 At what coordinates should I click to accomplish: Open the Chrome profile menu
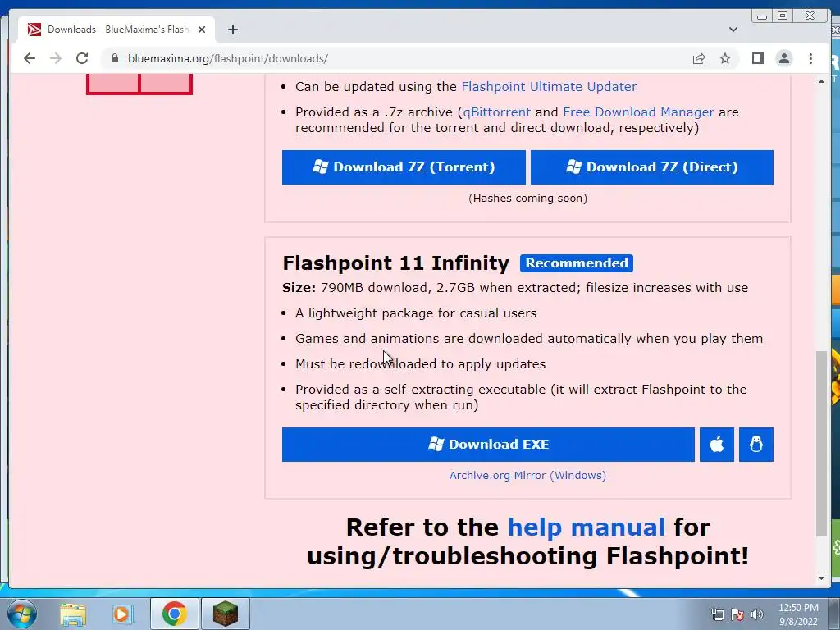click(783, 58)
